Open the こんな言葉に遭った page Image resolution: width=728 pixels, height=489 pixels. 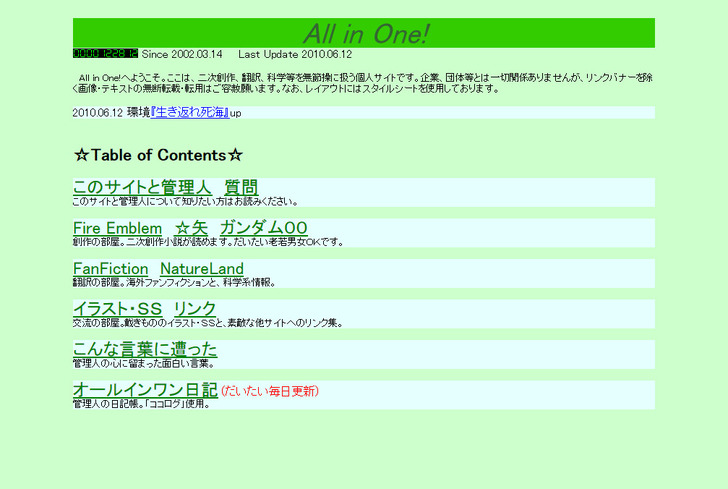tap(145, 349)
